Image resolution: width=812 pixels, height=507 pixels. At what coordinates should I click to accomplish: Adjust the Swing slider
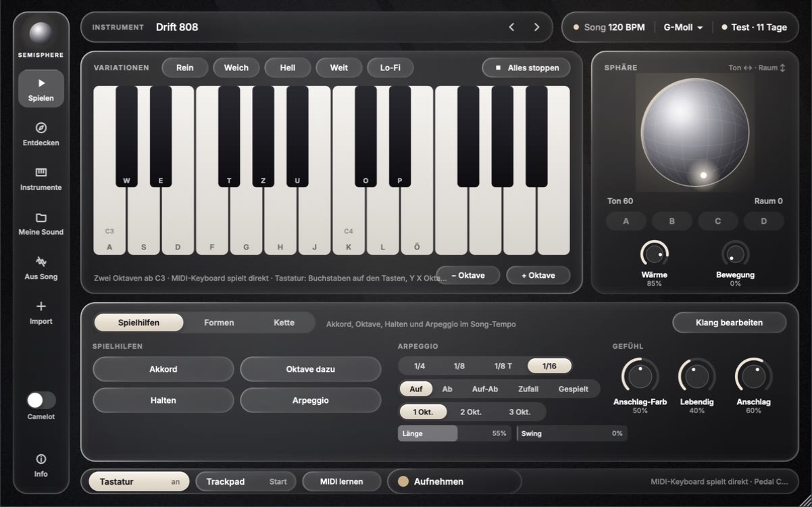click(572, 433)
